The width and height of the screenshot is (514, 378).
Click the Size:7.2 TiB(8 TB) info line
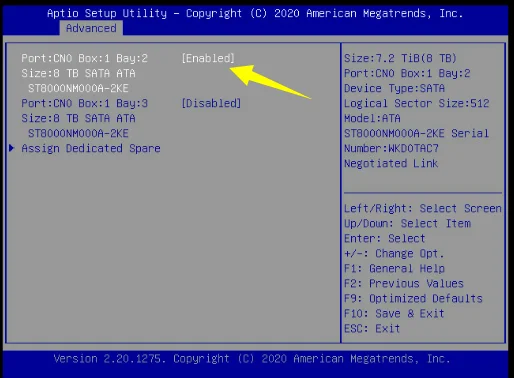click(400, 58)
